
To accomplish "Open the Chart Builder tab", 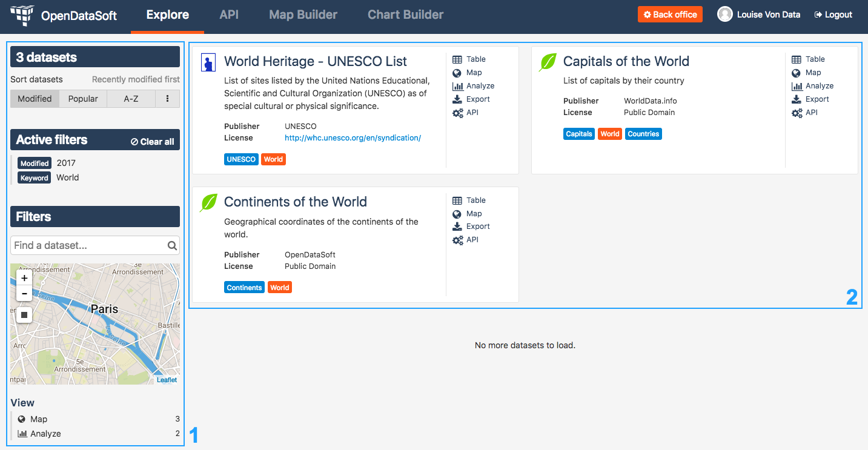I will click(405, 15).
